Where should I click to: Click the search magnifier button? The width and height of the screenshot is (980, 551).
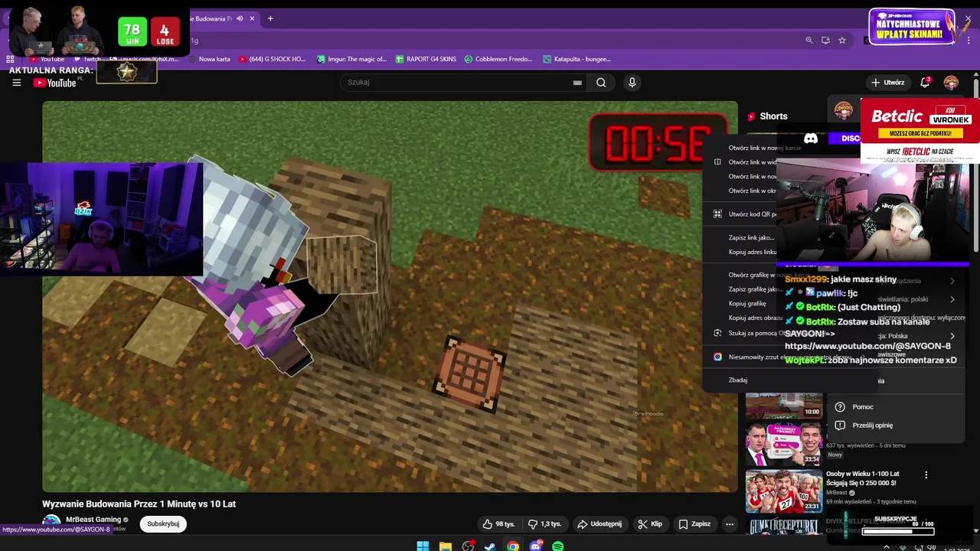pyautogui.click(x=601, y=83)
